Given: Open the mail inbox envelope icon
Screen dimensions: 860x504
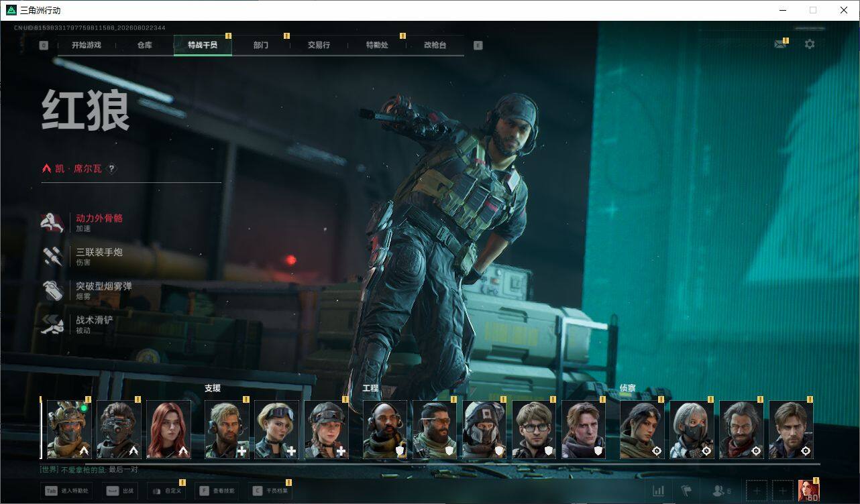Looking at the screenshot, I should coord(780,44).
